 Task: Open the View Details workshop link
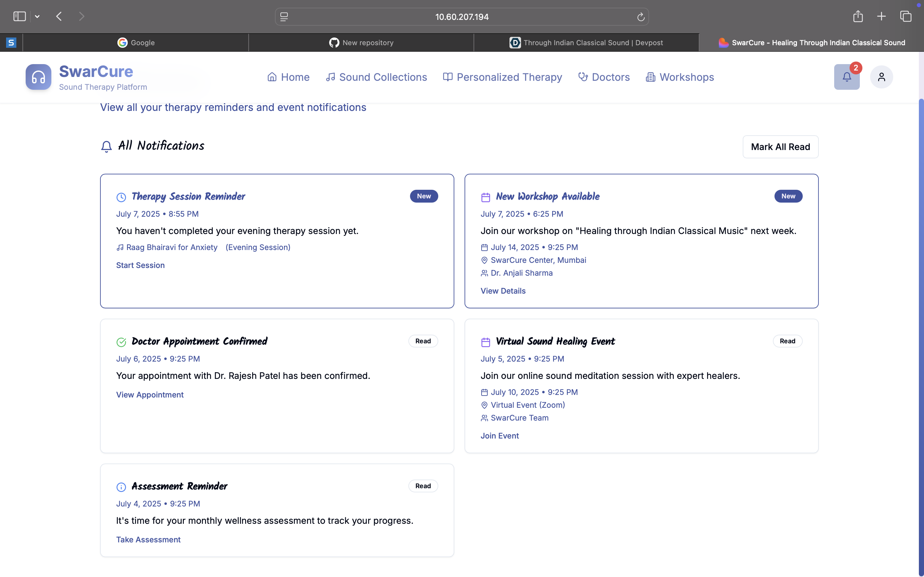point(503,291)
